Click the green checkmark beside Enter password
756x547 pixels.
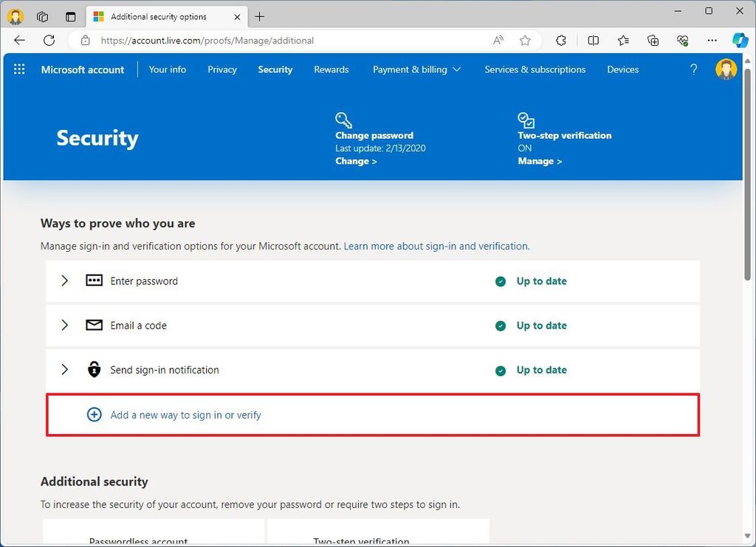coord(500,281)
